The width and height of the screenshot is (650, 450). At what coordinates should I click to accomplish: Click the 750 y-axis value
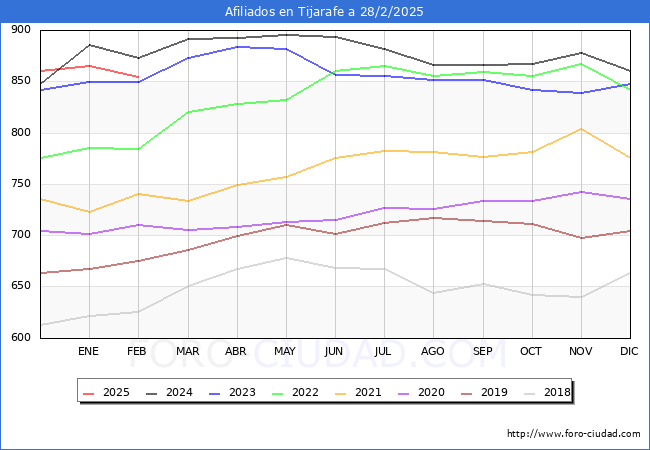pyautogui.click(x=21, y=184)
